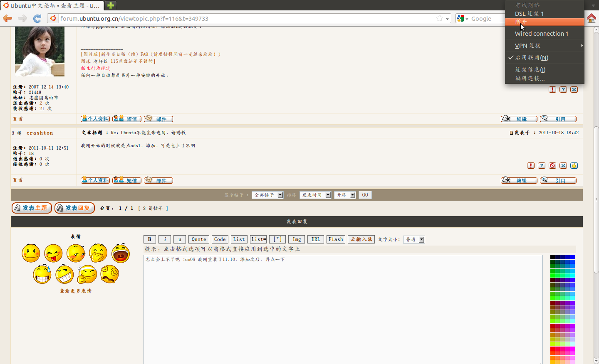Click the GO button

(x=365, y=195)
